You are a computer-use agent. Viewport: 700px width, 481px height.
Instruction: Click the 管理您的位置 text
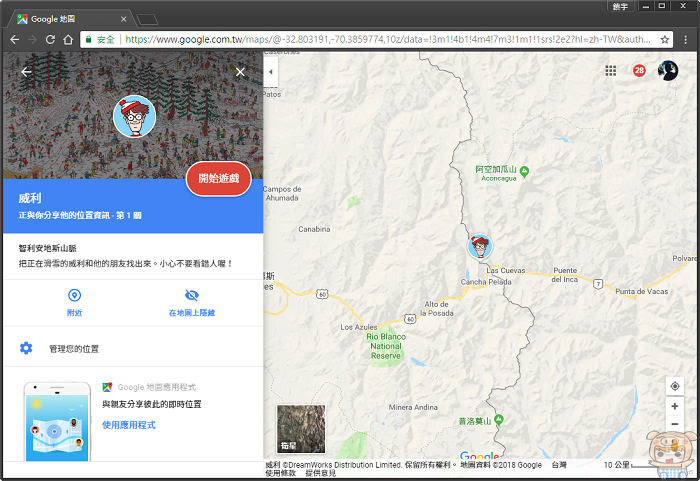[x=74, y=349]
